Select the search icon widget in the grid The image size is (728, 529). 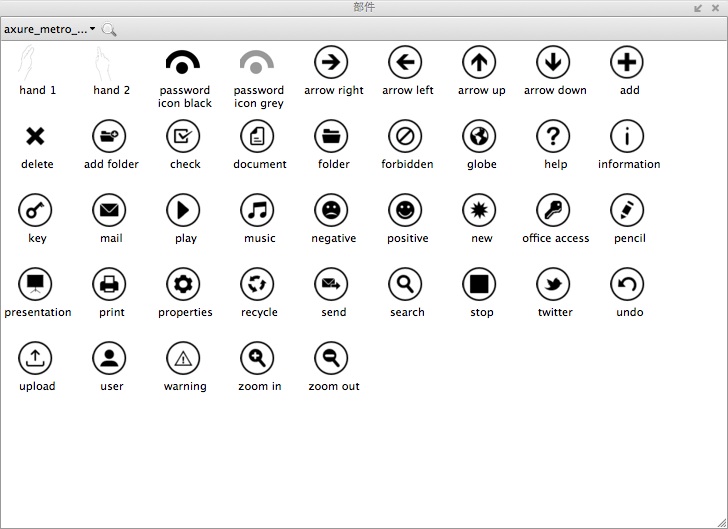(405, 284)
